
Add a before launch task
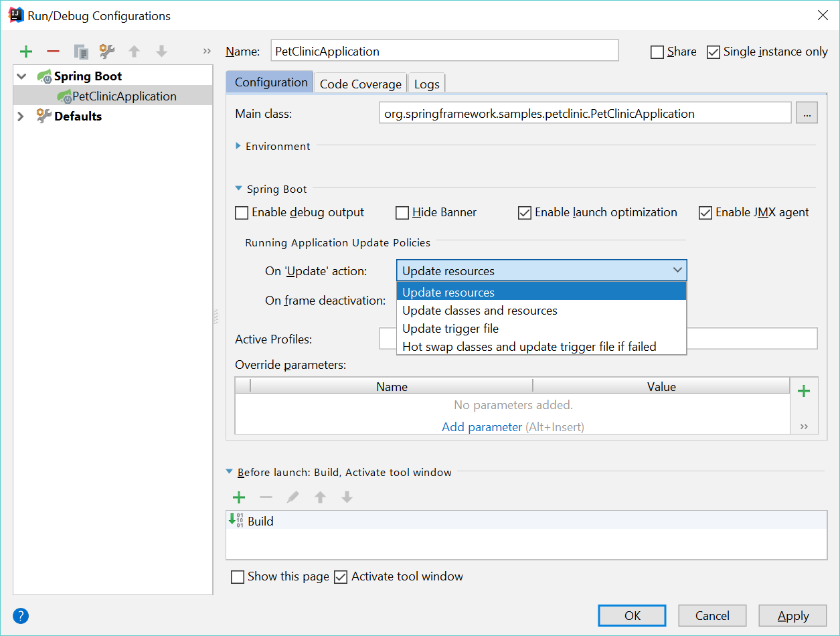point(239,497)
